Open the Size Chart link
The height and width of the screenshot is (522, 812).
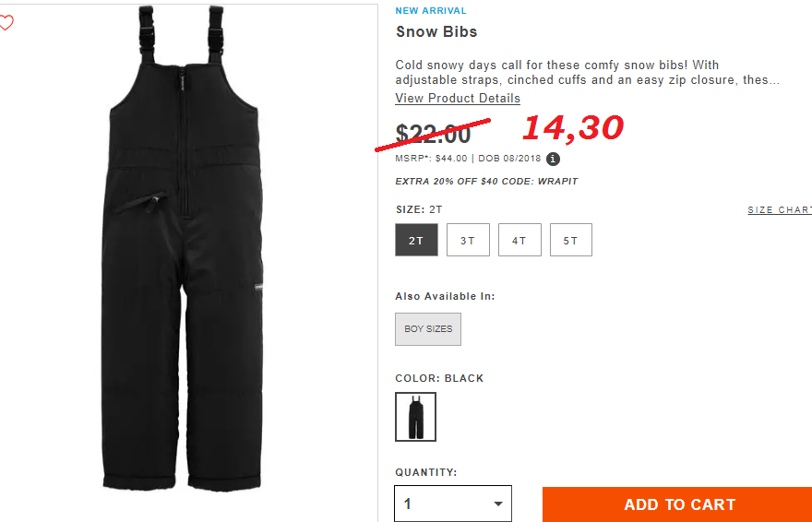(780, 210)
